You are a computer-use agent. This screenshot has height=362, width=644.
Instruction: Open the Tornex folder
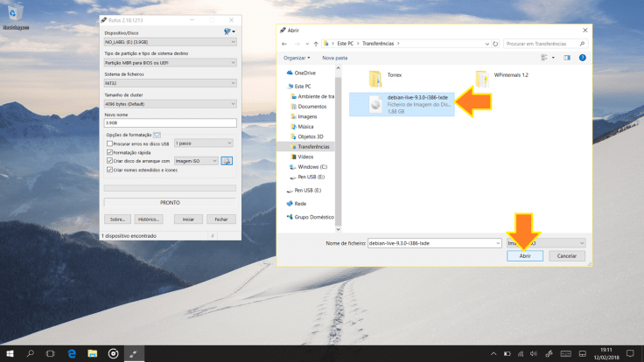click(375, 77)
